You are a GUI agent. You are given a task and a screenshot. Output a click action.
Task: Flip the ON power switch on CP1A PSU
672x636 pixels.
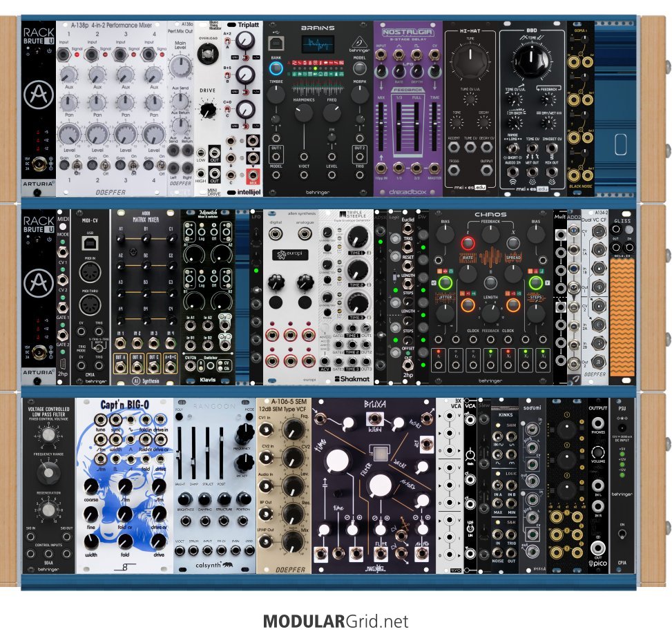pos(622,534)
